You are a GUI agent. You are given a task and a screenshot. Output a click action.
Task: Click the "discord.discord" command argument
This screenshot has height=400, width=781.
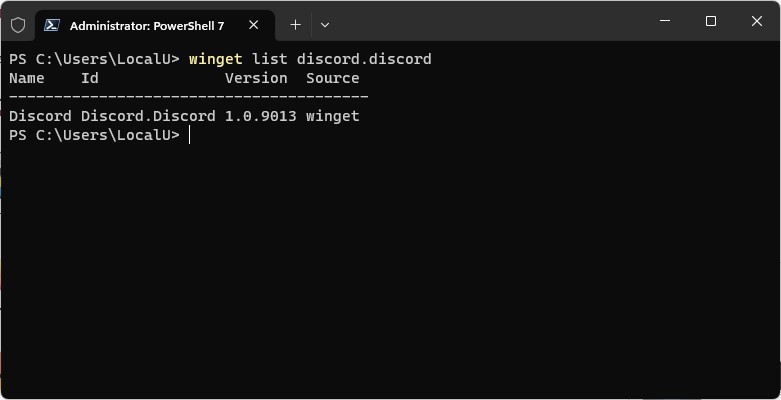pos(364,59)
